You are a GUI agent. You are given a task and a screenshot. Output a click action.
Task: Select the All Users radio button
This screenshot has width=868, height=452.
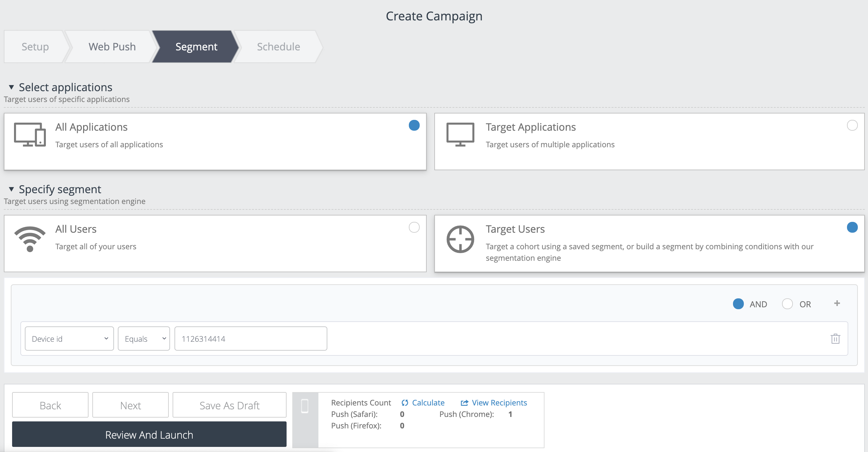click(414, 227)
